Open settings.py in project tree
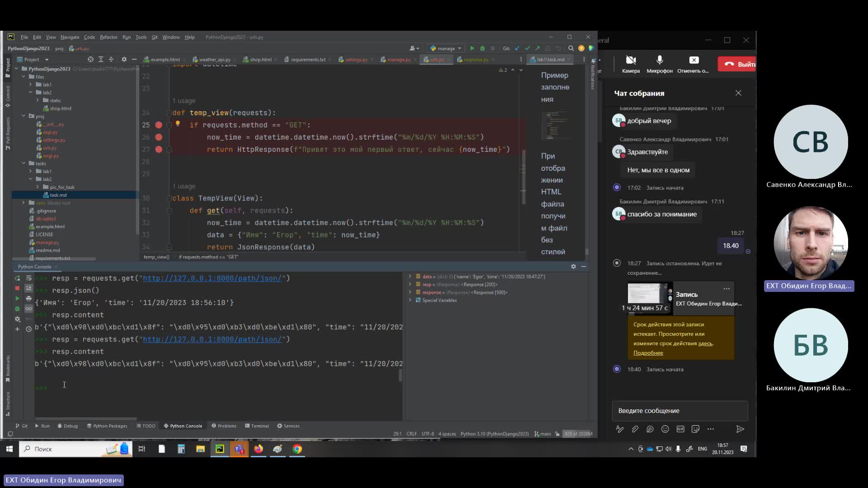 click(x=53, y=140)
